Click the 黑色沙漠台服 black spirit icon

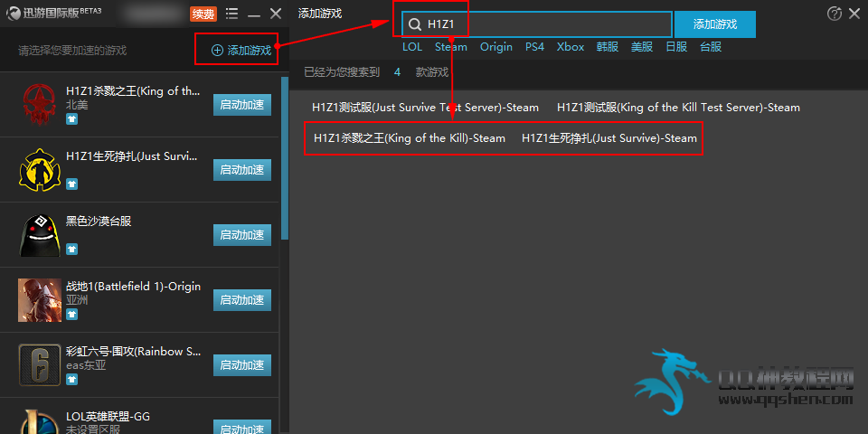click(x=39, y=235)
